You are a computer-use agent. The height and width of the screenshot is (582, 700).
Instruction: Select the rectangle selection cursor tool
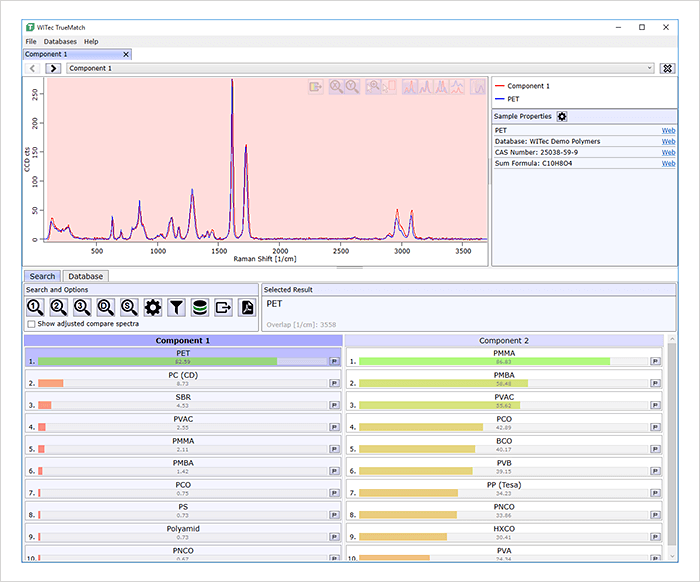(389, 87)
